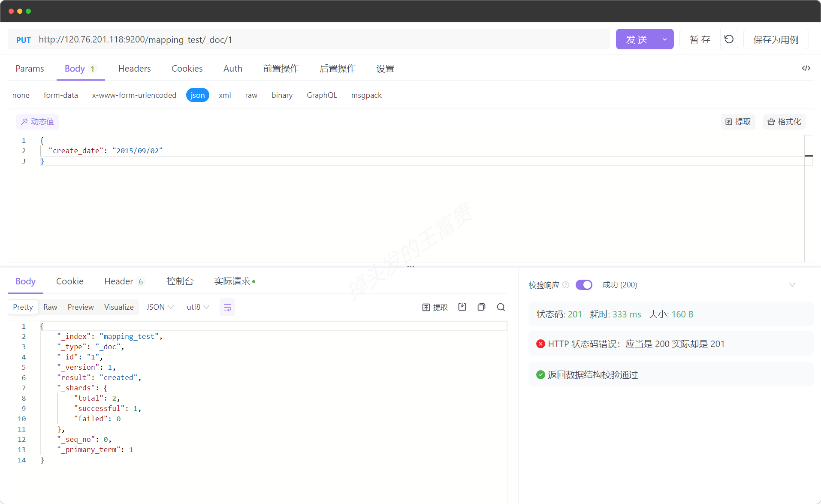The width and height of the screenshot is (821, 504).
Task: Switch to 控制台 tab
Action: click(x=180, y=281)
